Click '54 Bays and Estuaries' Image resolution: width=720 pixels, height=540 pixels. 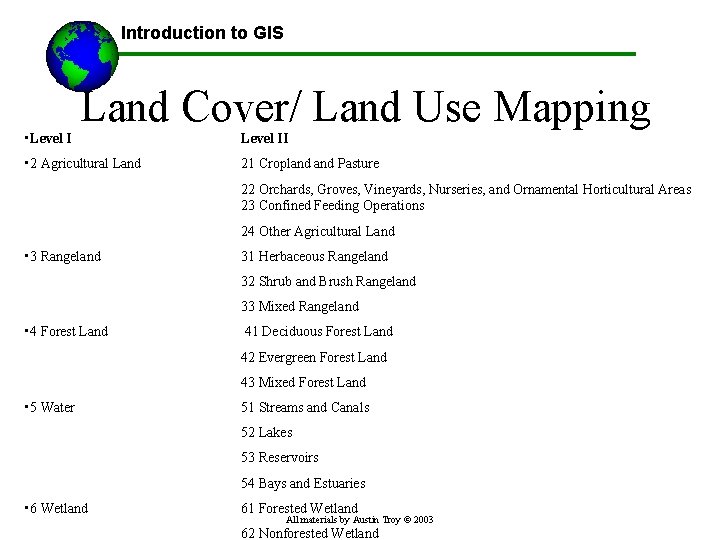point(304,484)
